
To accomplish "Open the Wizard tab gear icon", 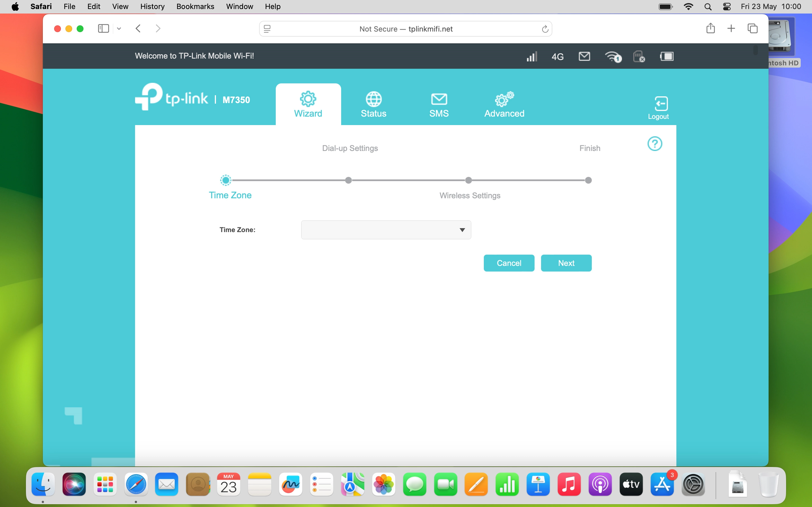I will click(308, 99).
